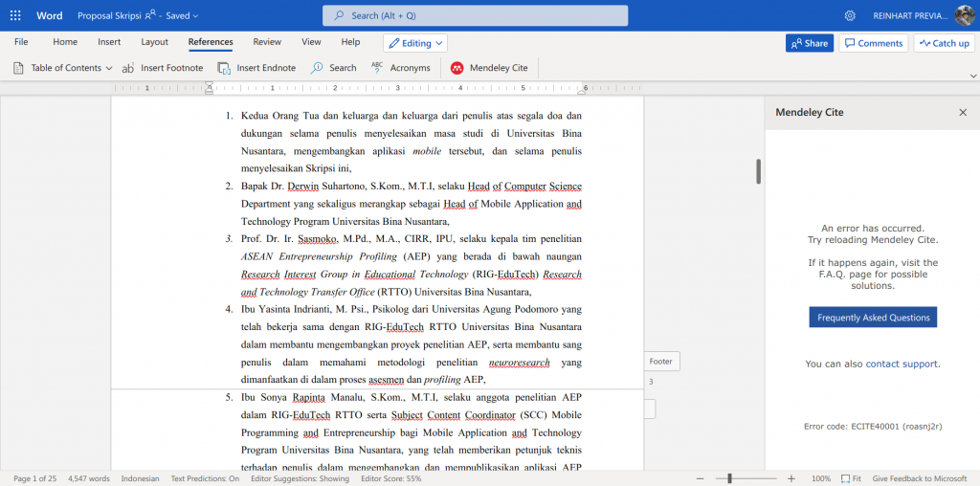
Task: Click the Mendeley Cite ribbon icon
Action: coord(457,68)
